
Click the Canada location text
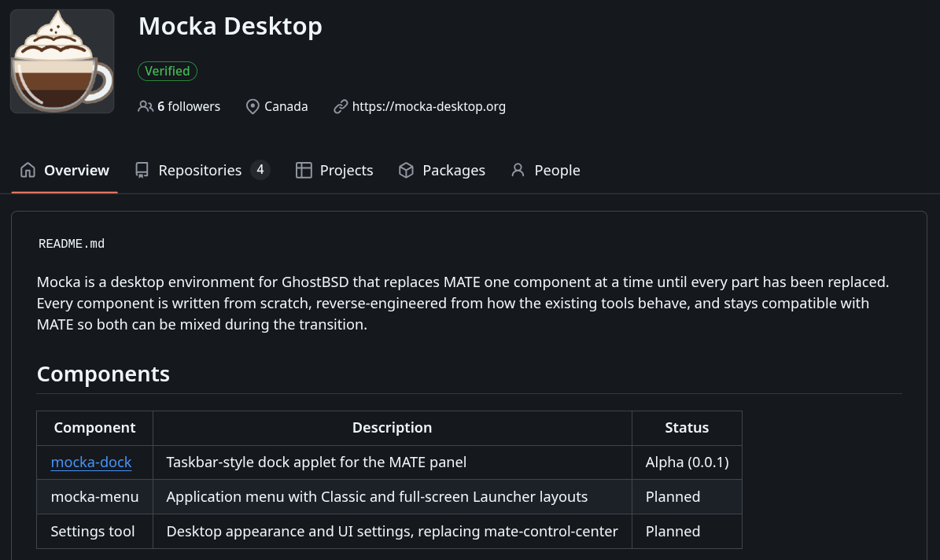pyautogui.click(x=286, y=106)
